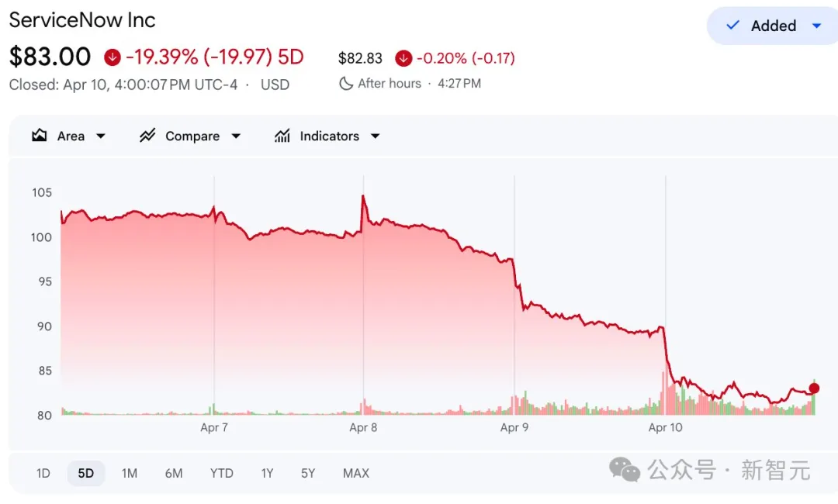Image resolution: width=838 pixels, height=504 pixels.
Task: Click the Indicators chart icon
Action: coord(282,136)
